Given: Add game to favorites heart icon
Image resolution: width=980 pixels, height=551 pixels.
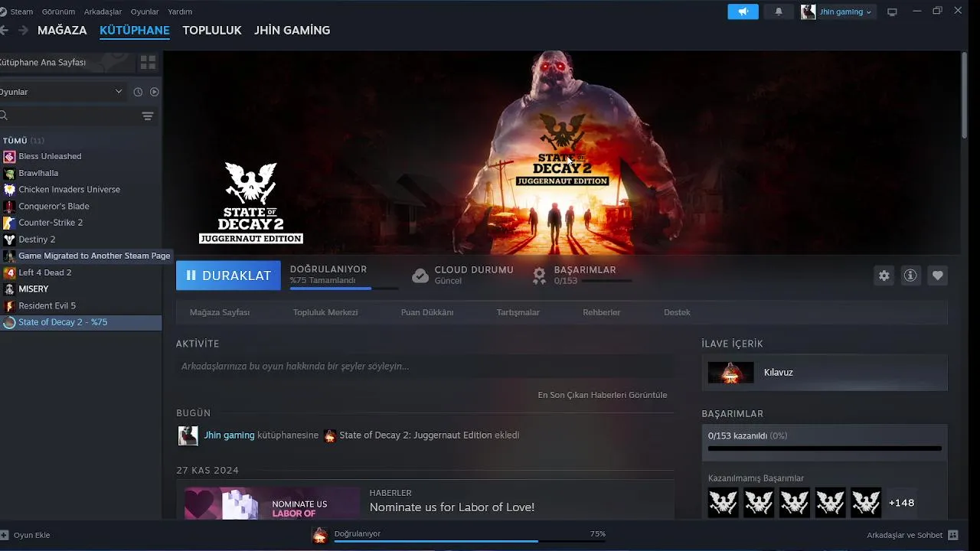Looking at the screenshot, I should tap(937, 275).
